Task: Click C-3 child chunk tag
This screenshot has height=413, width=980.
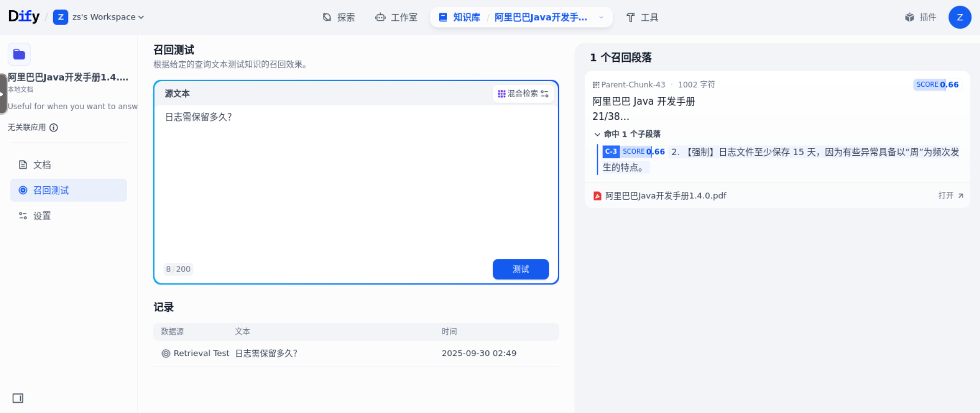Action: pyautogui.click(x=611, y=152)
